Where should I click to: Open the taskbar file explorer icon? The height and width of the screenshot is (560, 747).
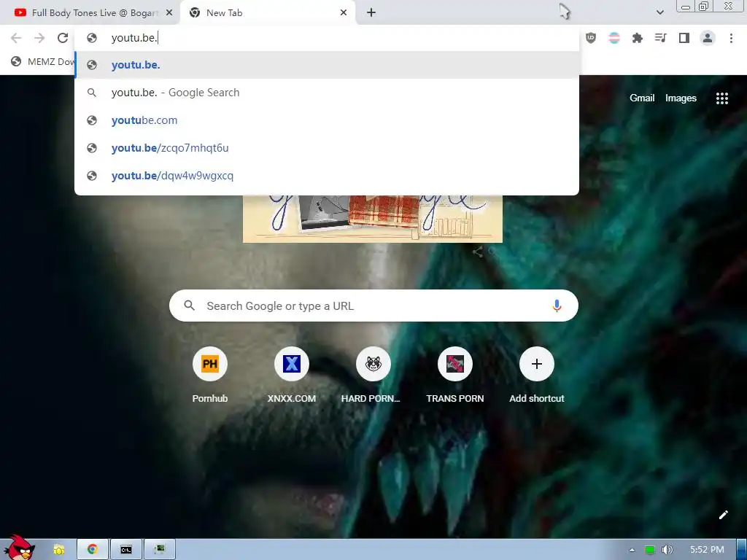58,550
